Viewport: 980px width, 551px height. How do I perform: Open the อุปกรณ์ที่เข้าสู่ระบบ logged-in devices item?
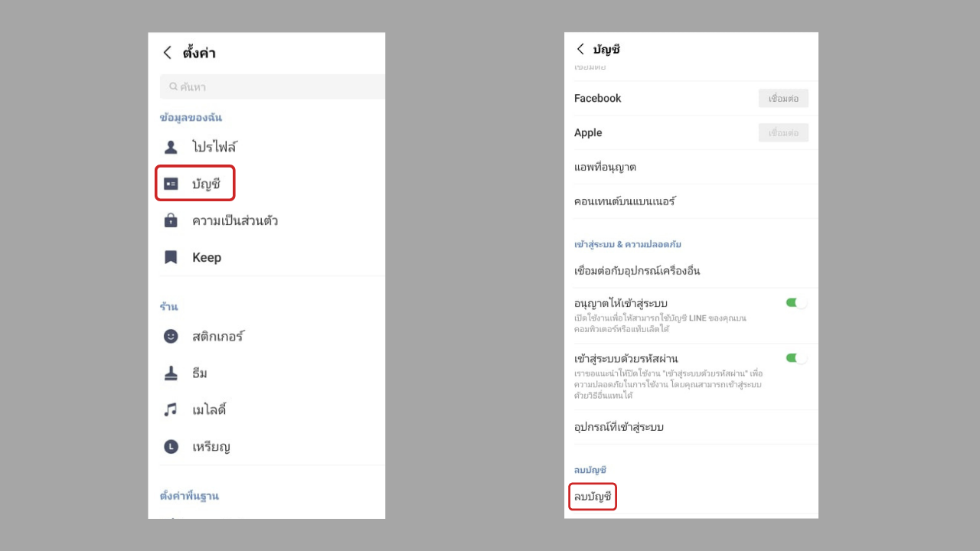[x=619, y=427]
